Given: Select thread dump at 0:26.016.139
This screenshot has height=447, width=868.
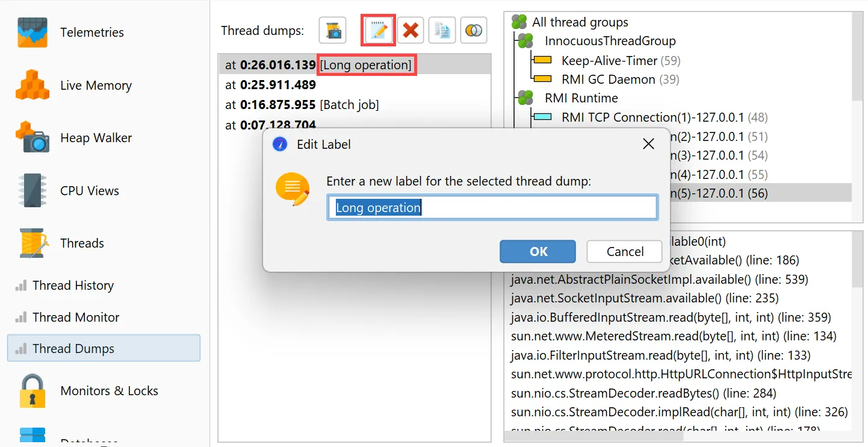Looking at the screenshot, I should point(355,65).
